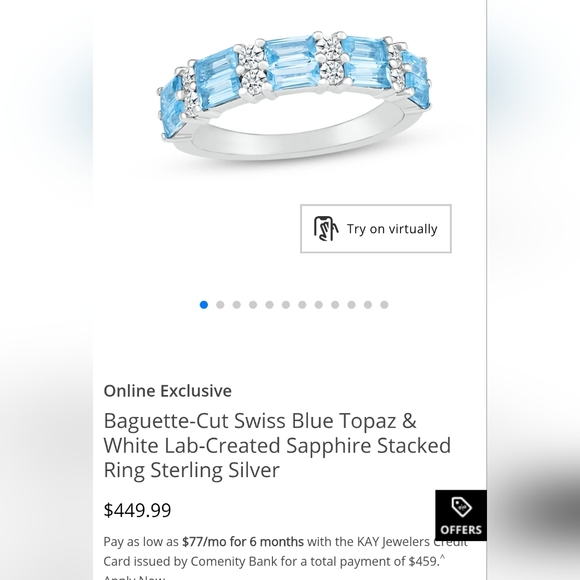
Task: Select the sixth carousel image dot
Action: coord(286,305)
